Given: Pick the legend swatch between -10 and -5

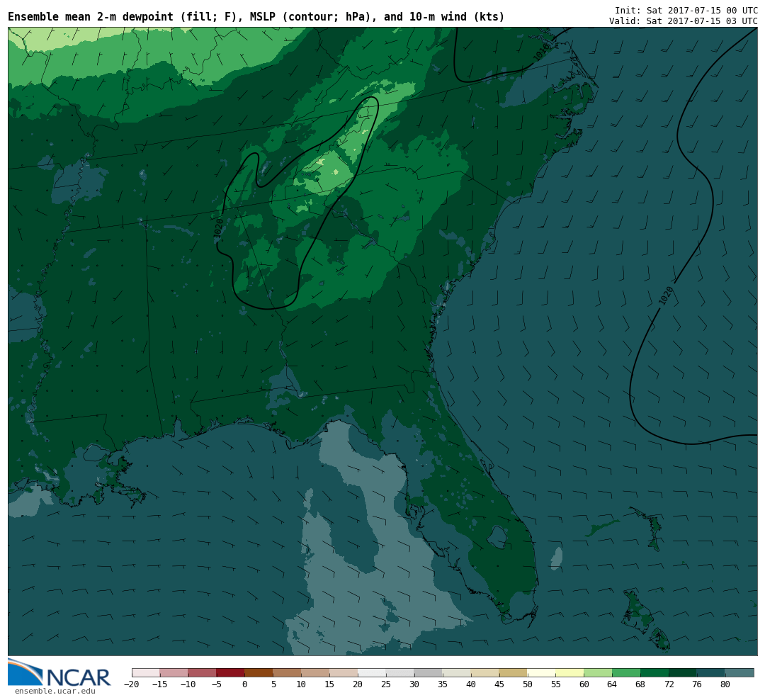Looking at the screenshot, I should [203, 672].
